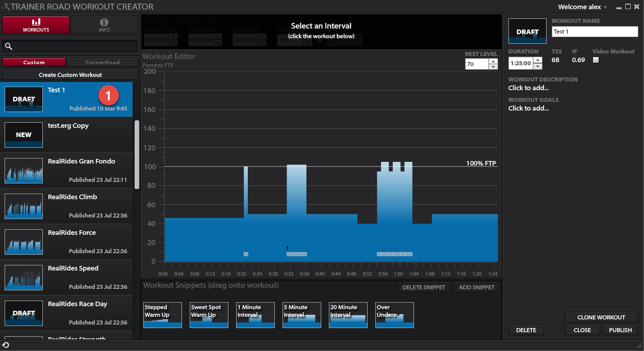Viewport: 644px width, 351px height.
Task: Switch to the Info tab
Action: (104, 25)
